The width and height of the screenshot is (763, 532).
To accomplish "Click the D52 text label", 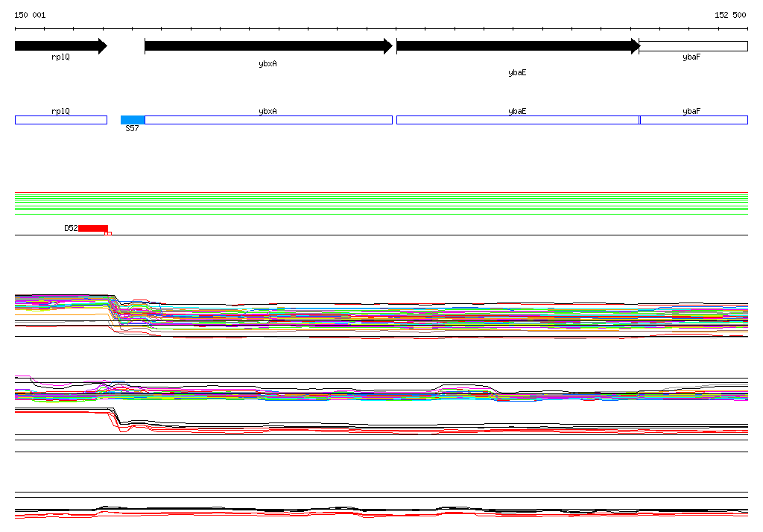I will 71,228.
